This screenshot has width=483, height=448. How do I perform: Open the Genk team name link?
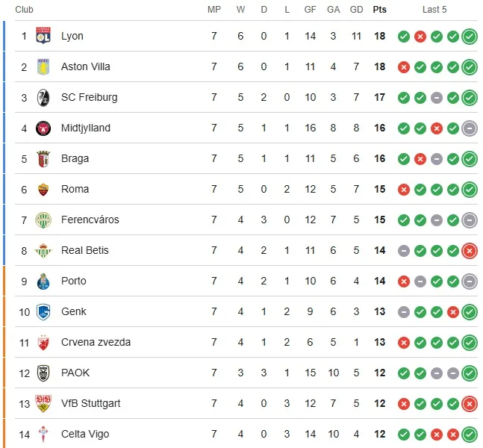click(74, 311)
